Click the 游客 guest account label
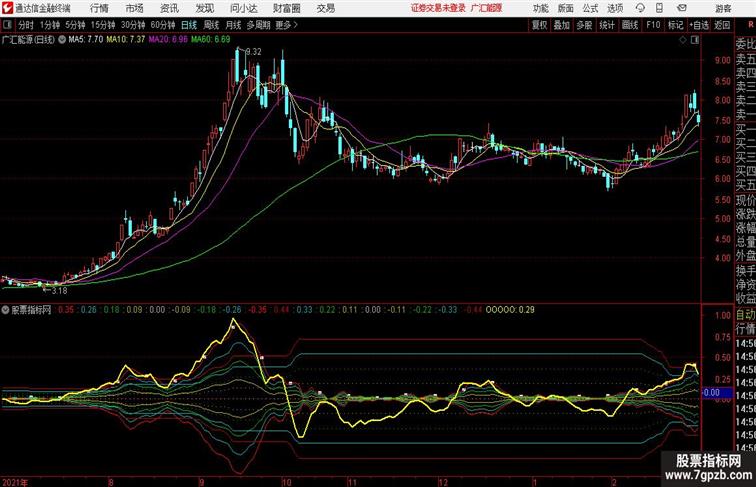 coord(723,8)
